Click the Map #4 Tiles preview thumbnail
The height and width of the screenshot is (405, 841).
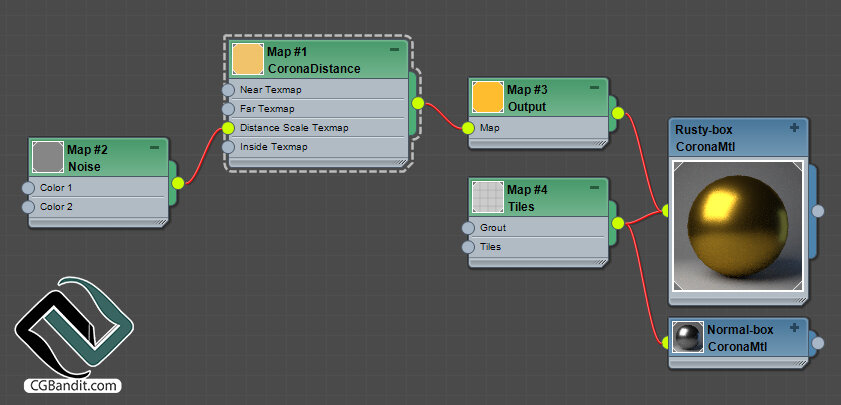[488, 197]
